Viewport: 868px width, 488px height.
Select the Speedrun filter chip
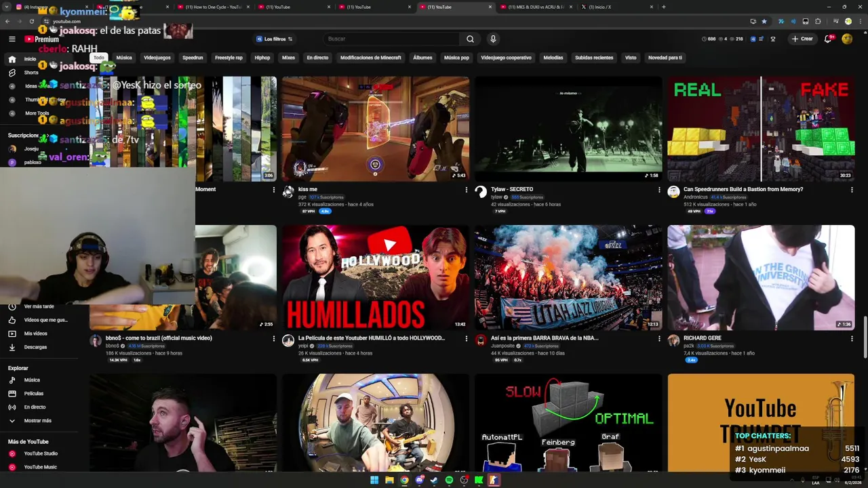[193, 58]
